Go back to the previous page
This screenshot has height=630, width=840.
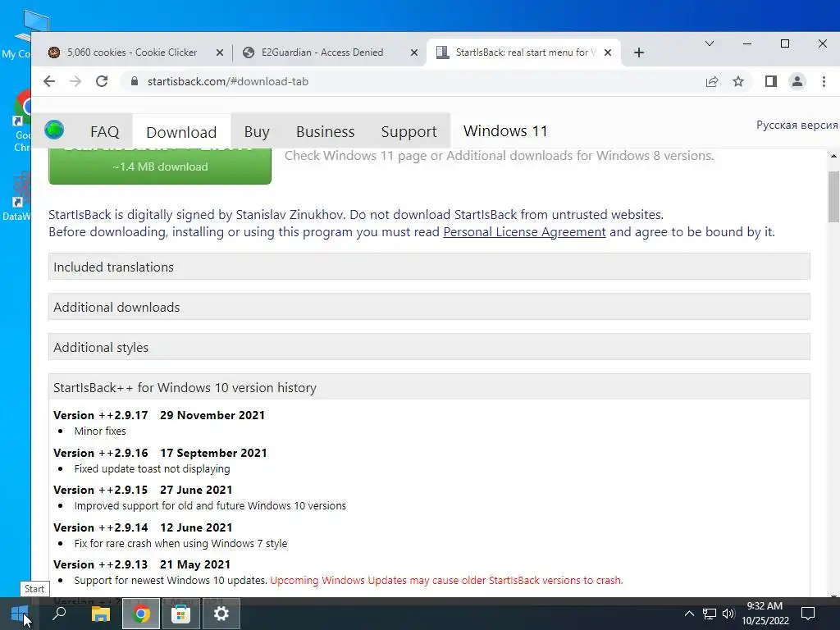point(49,81)
